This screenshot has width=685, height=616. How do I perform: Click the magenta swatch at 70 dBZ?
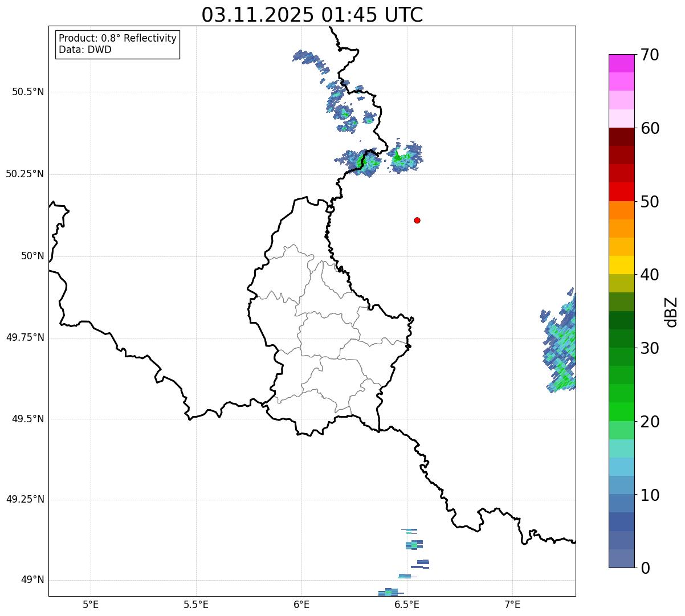click(622, 63)
